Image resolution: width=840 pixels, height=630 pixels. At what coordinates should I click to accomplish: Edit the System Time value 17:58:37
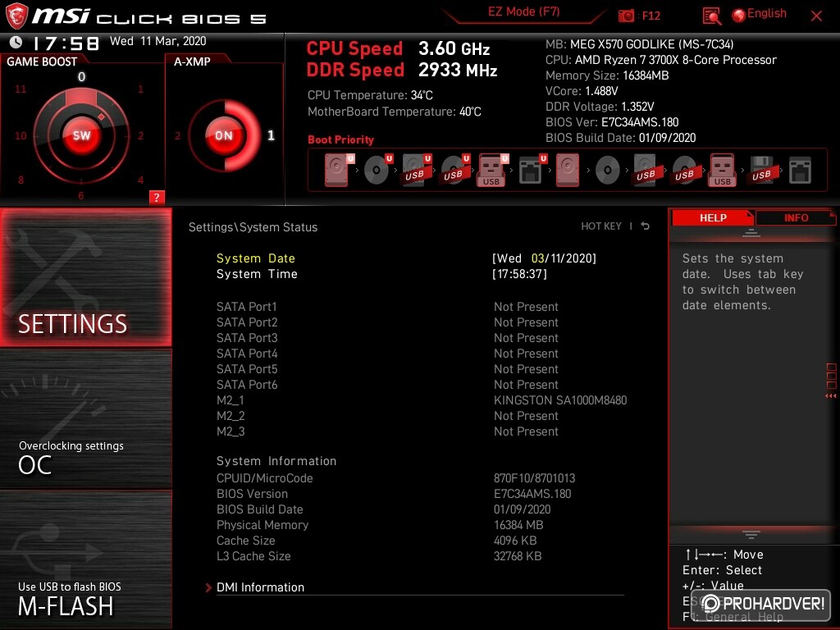coord(519,274)
